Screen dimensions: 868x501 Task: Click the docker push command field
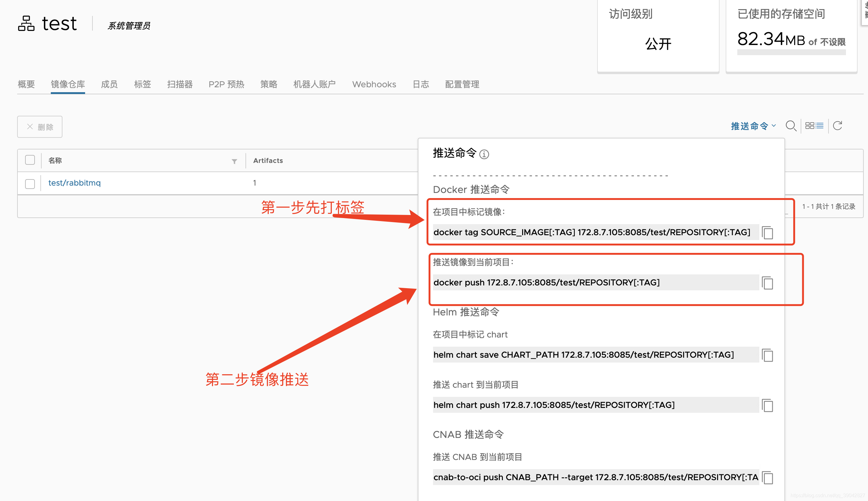click(596, 282)
